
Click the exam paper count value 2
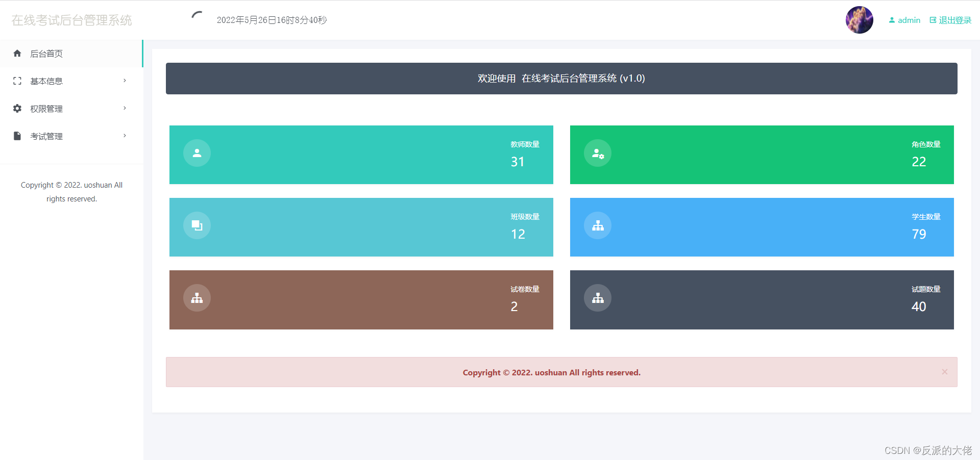(514, 306)
